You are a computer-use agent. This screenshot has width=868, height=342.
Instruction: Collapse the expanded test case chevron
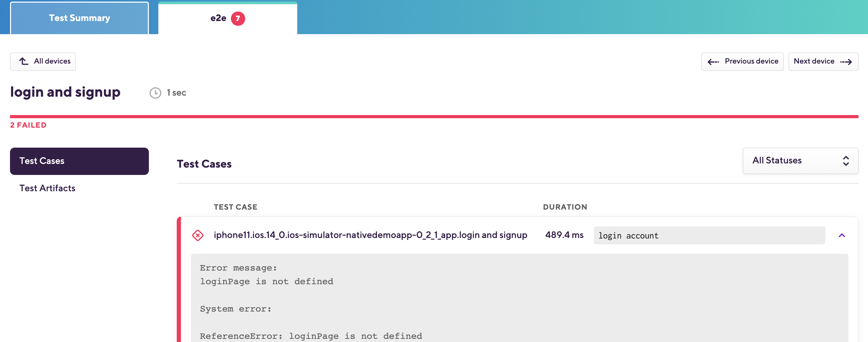coord(841,235)
